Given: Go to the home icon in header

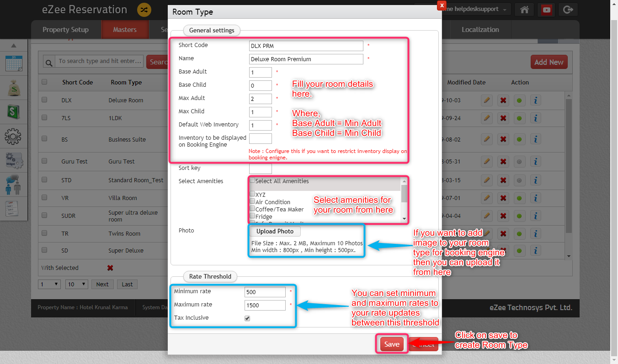Looking at the screenshot, I should pos(525,10).
